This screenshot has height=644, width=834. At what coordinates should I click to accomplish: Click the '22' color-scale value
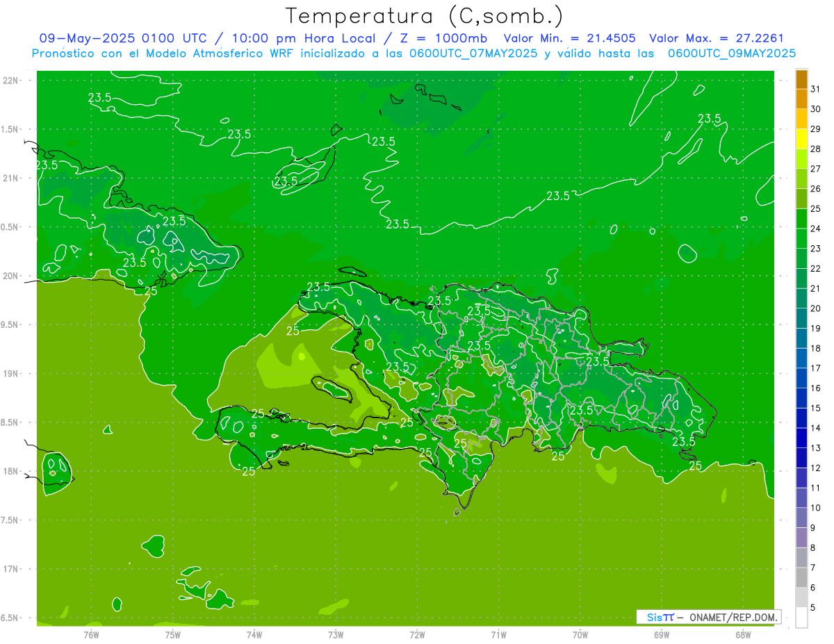[816, 268]
